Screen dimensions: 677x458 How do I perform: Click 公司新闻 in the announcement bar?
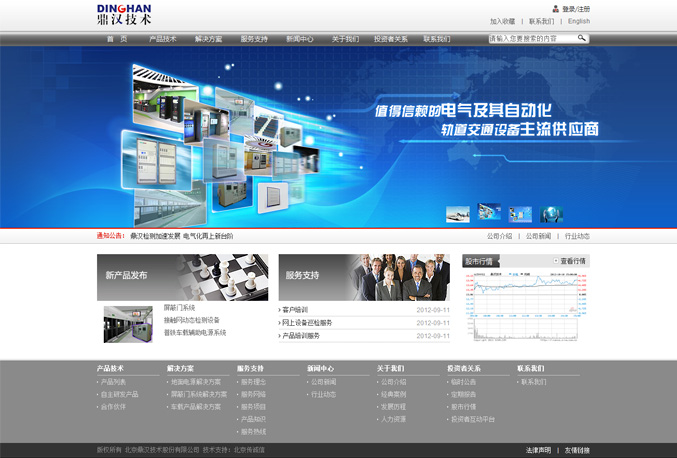click(538, 236)
